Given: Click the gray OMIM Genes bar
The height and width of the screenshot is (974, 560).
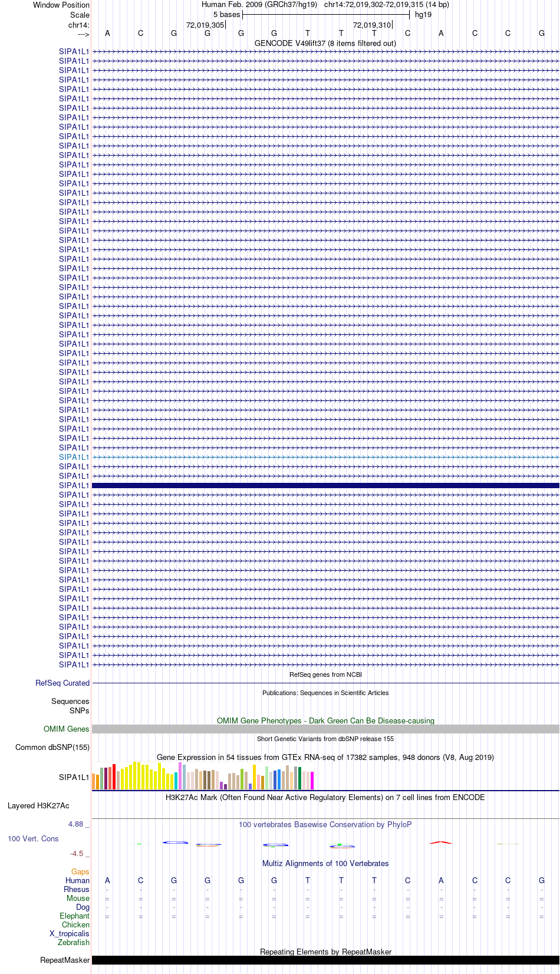Looking at the screenshot, I should pos(325,729).
